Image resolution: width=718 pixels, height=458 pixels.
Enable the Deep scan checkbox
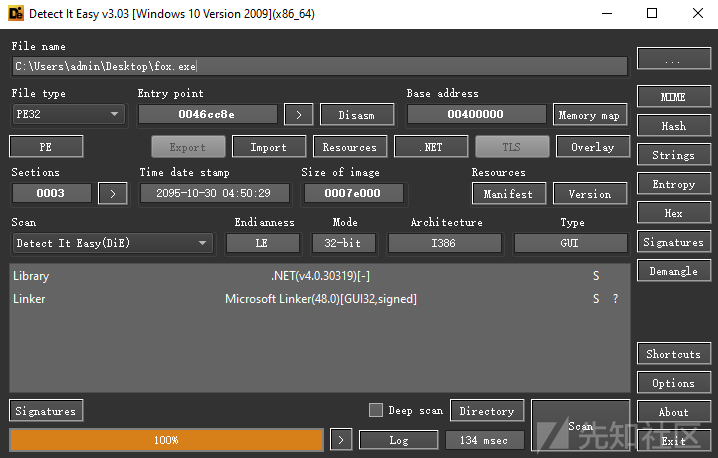pyautogui.click(x=376, y=410)
